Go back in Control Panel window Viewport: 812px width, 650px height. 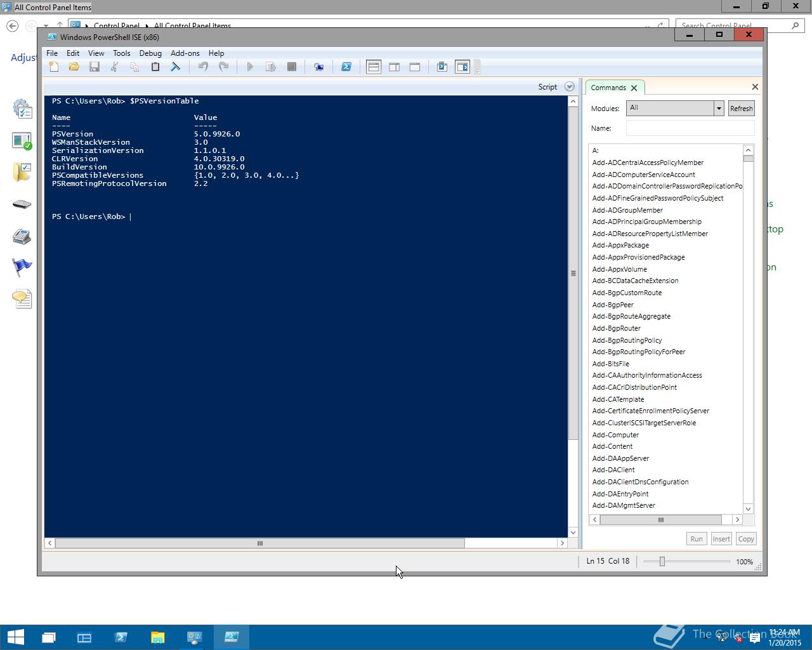(x=12, y=26)
